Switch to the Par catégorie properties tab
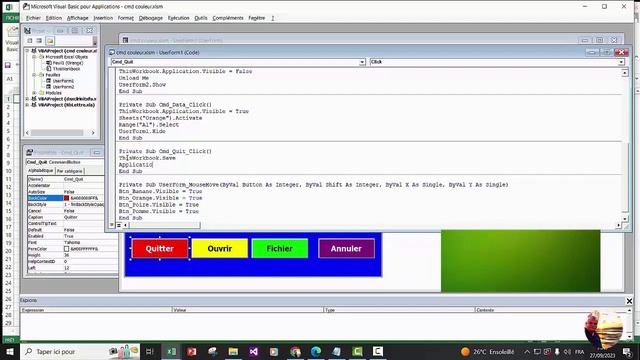Screen dimensions: 640x360 [x=69, y=171]
